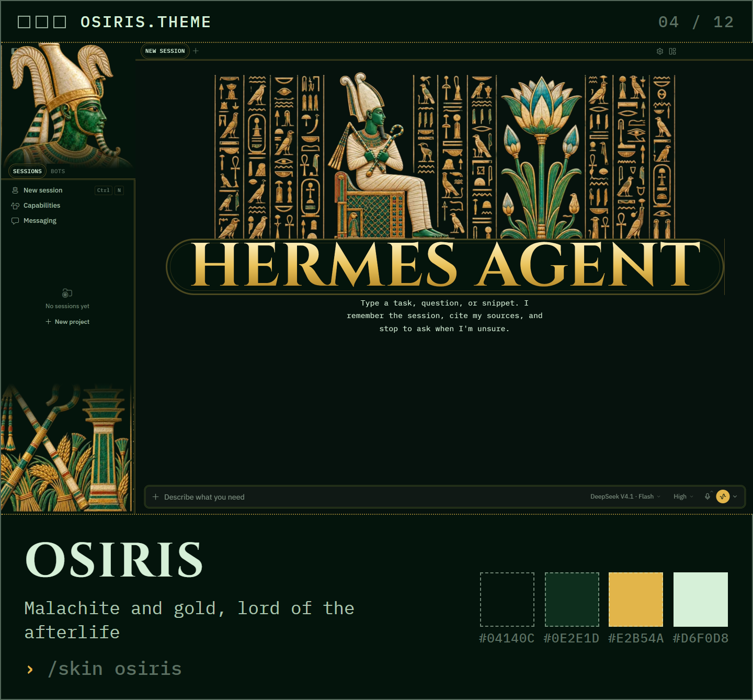Expand the chevron next to the waveform button
This screenshot has height=700, width=753.
[x=735, y=496]
